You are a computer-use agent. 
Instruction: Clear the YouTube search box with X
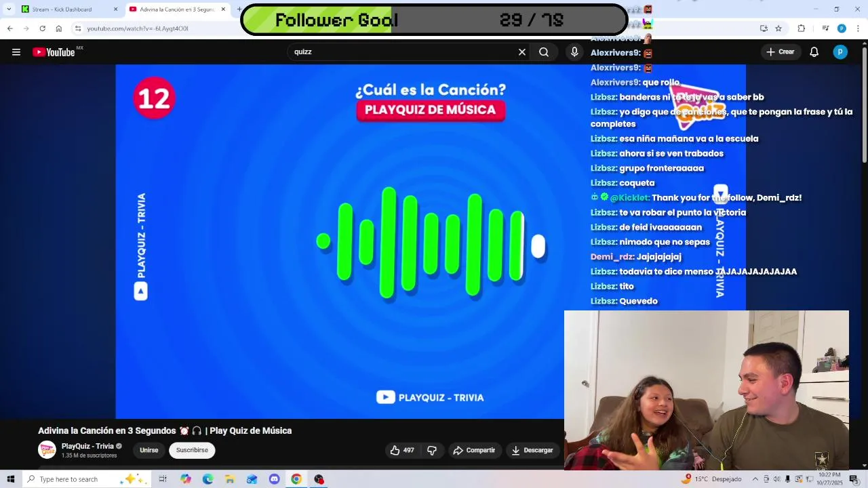522,52
